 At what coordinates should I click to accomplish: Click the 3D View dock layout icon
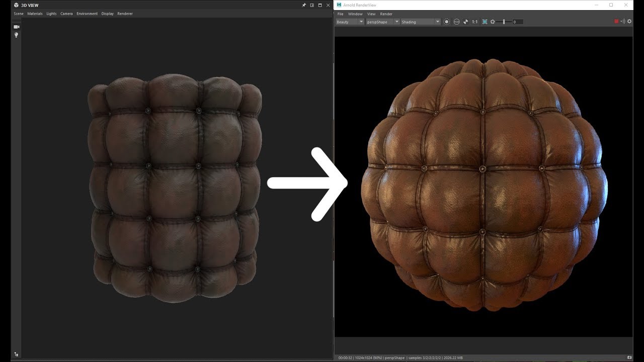(x=312, y=5)
